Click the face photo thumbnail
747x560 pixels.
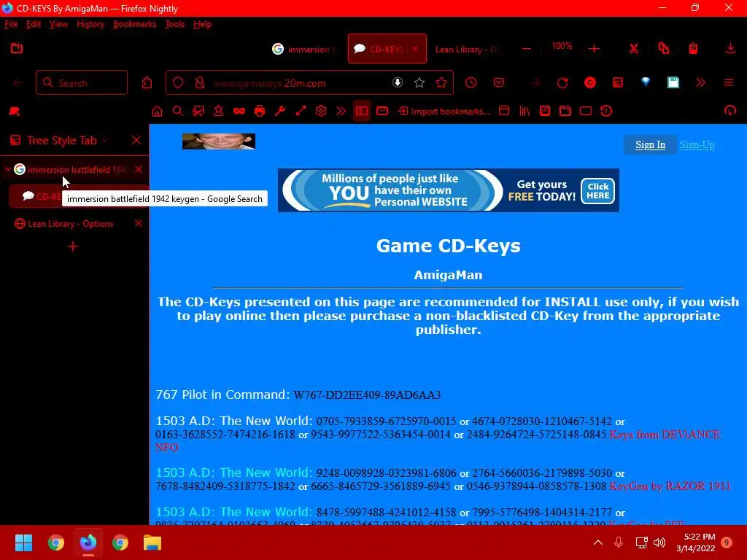pos(219,141)
